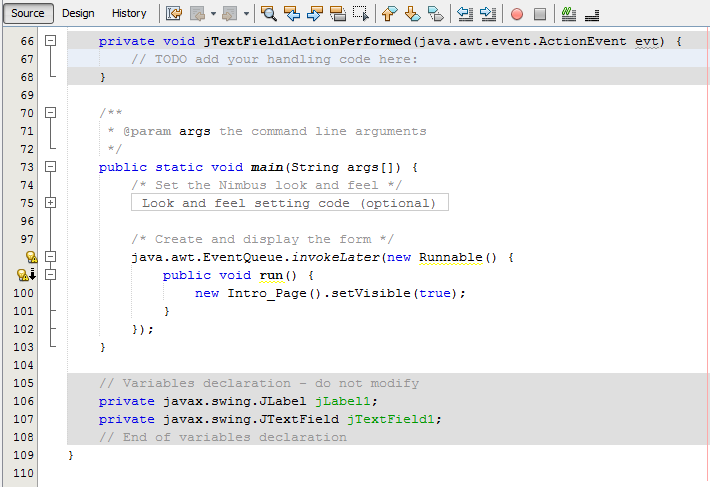Screen dimensions: 710x487
Task: Click '/* Create and display the form */' comment
Action: (x=263, y=239)
